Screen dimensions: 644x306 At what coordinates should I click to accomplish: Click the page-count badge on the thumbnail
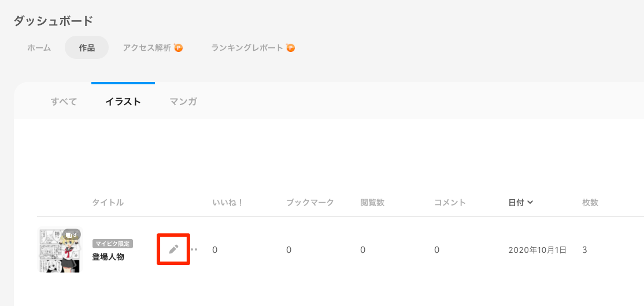(x=72, y=234)
